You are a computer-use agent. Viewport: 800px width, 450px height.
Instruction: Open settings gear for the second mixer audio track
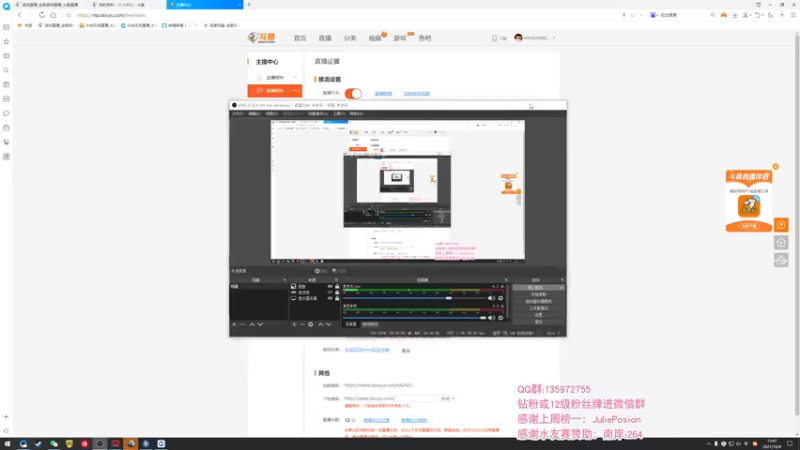501,318
